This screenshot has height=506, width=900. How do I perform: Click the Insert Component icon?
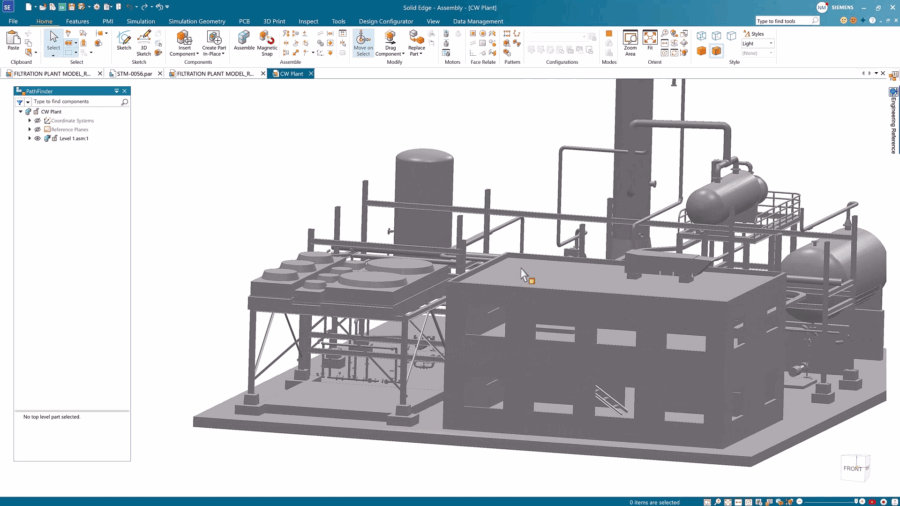[x=184, y=39]
